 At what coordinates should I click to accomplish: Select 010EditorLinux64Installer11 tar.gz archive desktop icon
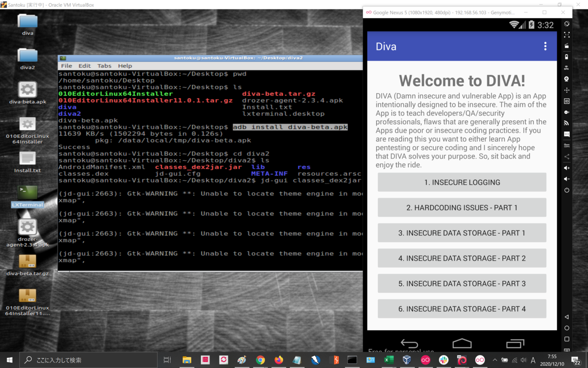coord(27,302)
